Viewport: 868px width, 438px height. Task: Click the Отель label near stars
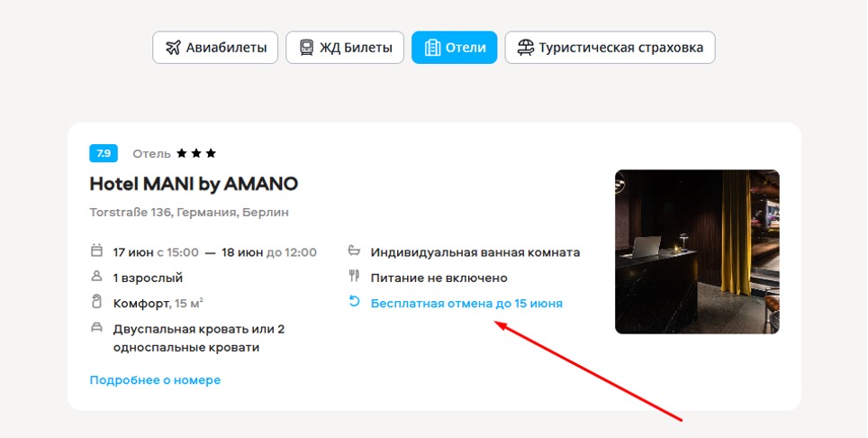[x=151, y=154]
